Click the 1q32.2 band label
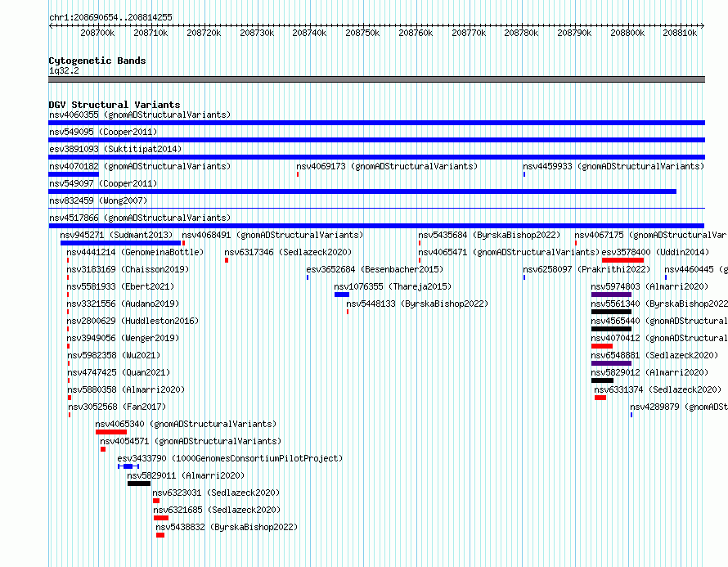 tap(64, 70)
